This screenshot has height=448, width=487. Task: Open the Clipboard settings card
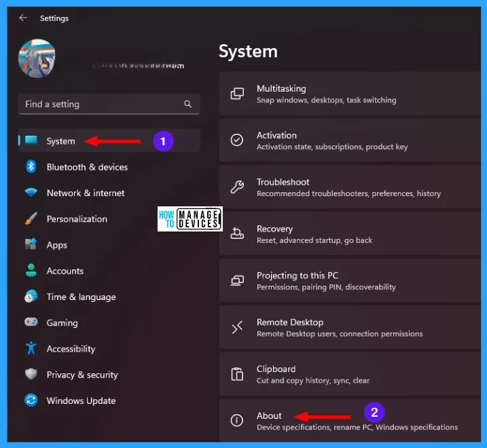(x=350, y=374)
